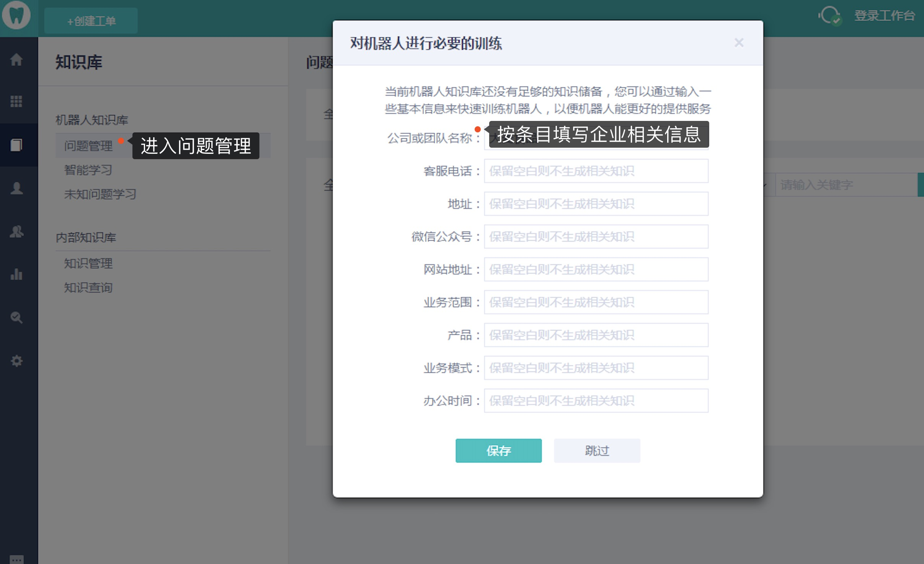Click the 对机器人进行必要的训练 dialog title
This screenshot has width=924, height=564.
click(426, 43)
